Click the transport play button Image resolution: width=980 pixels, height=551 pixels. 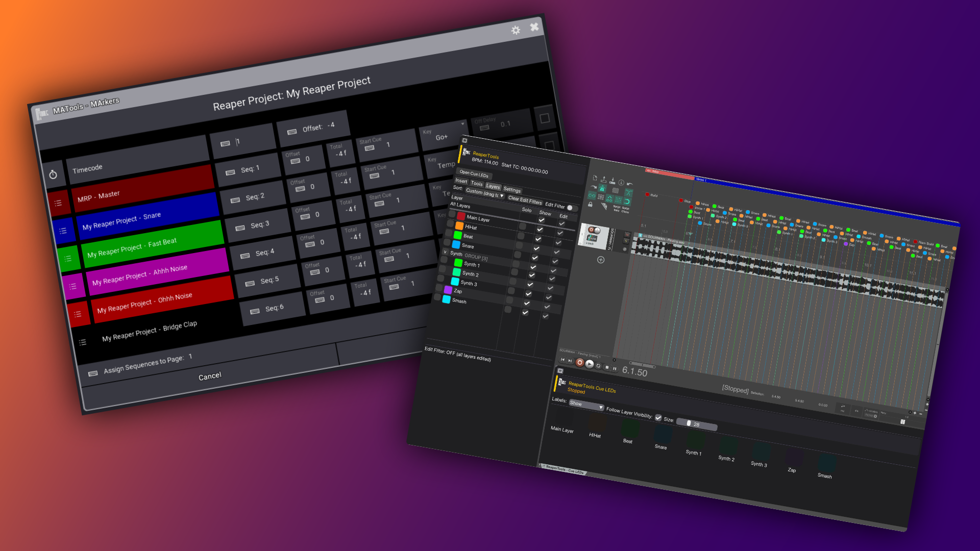[x=590, y=364]
